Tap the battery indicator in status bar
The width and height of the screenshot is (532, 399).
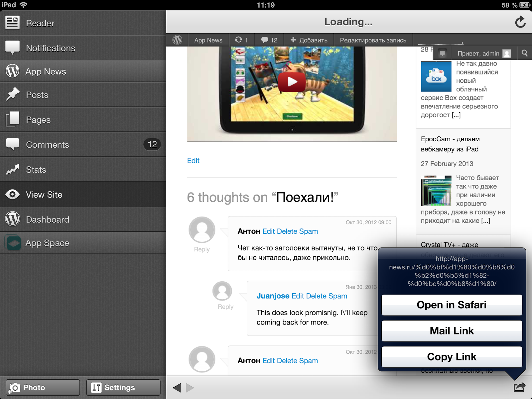coord(525,5)
